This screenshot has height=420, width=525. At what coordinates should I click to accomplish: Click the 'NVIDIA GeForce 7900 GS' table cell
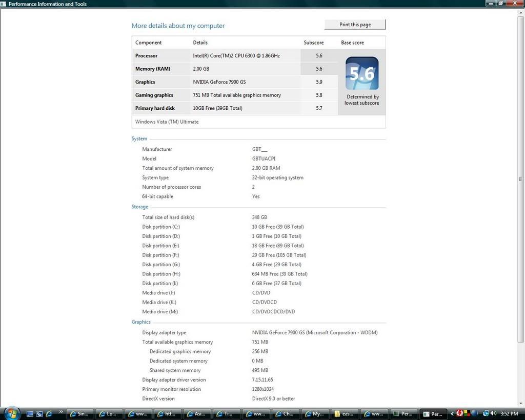click(219, 82)
